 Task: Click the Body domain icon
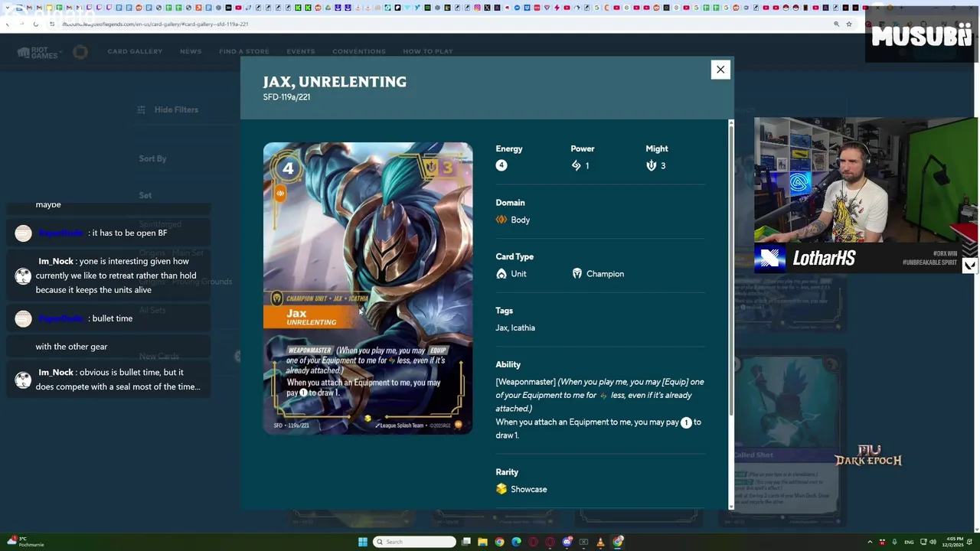click(501, 220)
